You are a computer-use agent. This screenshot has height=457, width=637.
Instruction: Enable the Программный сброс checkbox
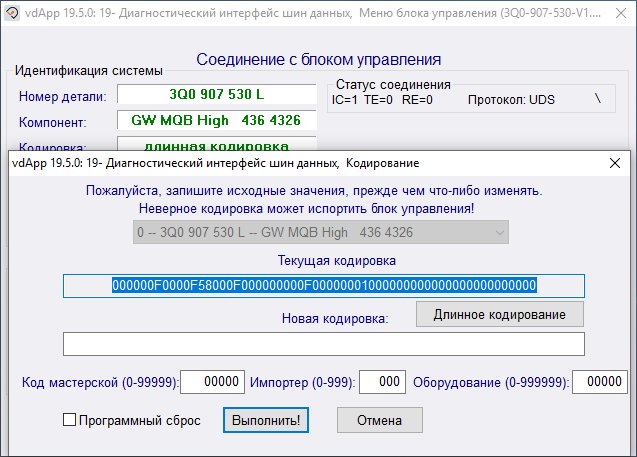pyautogui.click(x=70, y=421)
